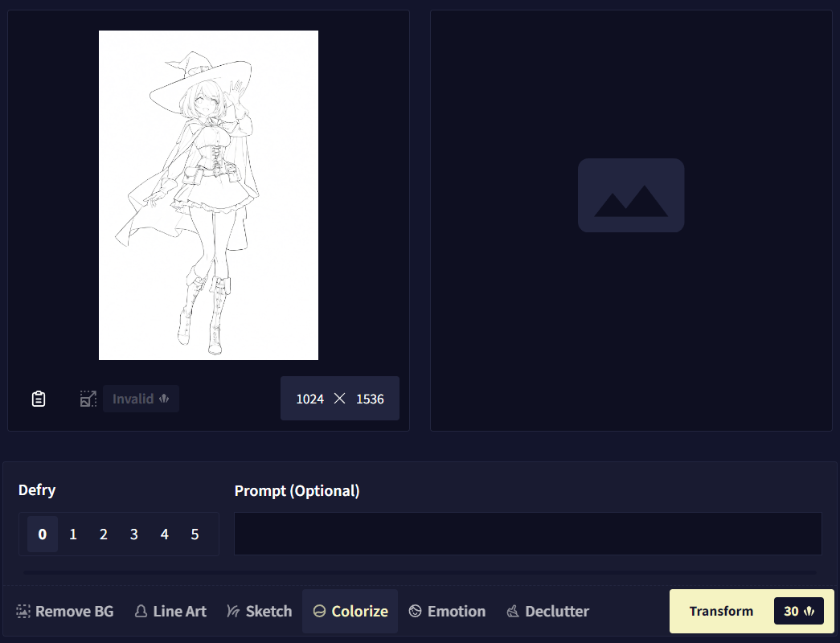Click the Emotion smiley icon
This screenshot has height=643, width=840.
click(416, 611)
